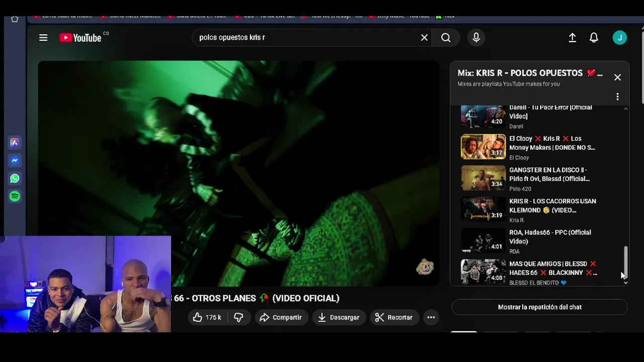Click the playlist scroll up arrow

625,109
